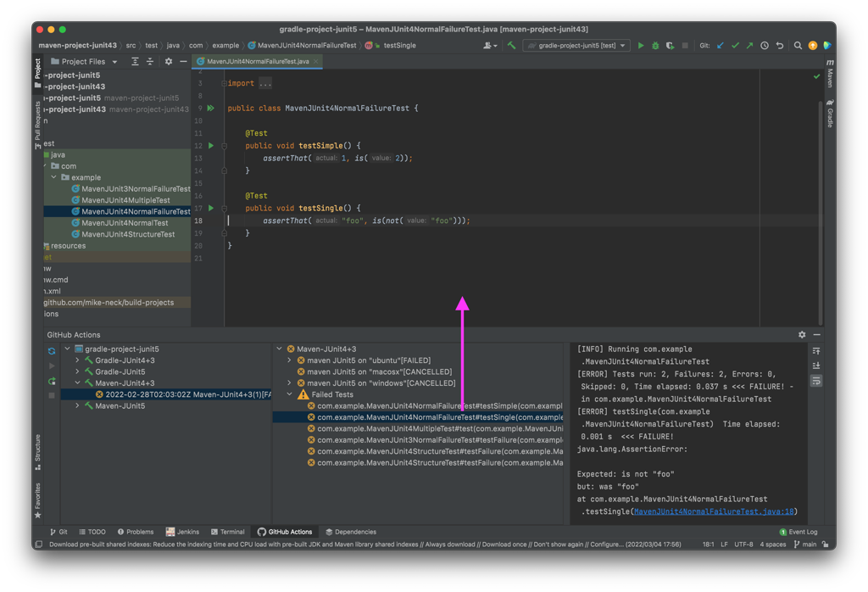Change UTF-8 file encoding in status bar

pyautogui.click(x=743, y=545)
